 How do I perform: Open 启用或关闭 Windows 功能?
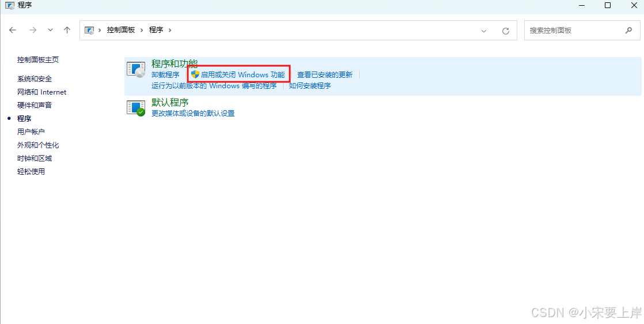tap(243, 75)
